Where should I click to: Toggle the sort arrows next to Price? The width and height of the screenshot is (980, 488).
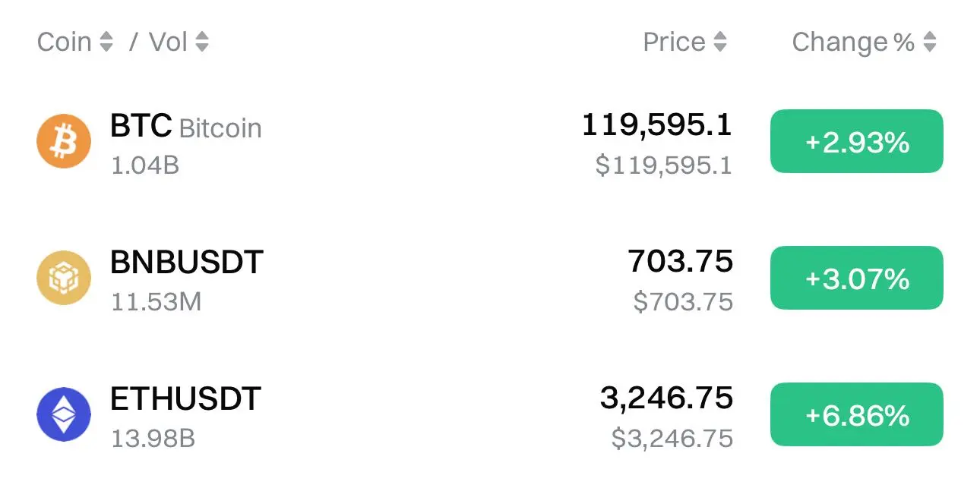point(720,42)
